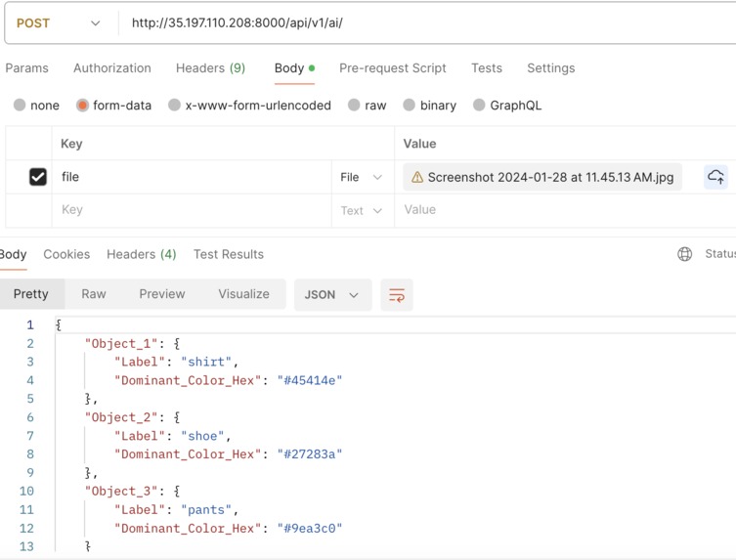
Task: Click line number 10 in response
Action: click(26, 491)
